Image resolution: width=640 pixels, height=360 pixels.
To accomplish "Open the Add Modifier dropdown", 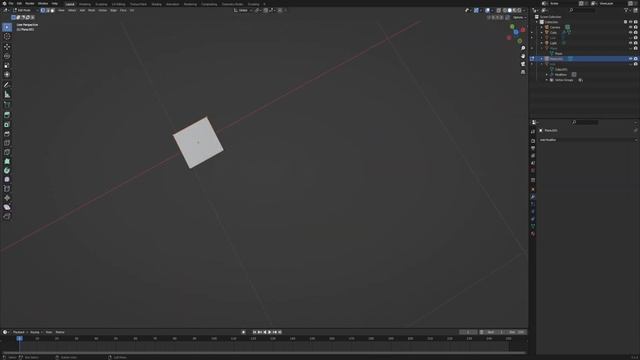I will point(587,140).
